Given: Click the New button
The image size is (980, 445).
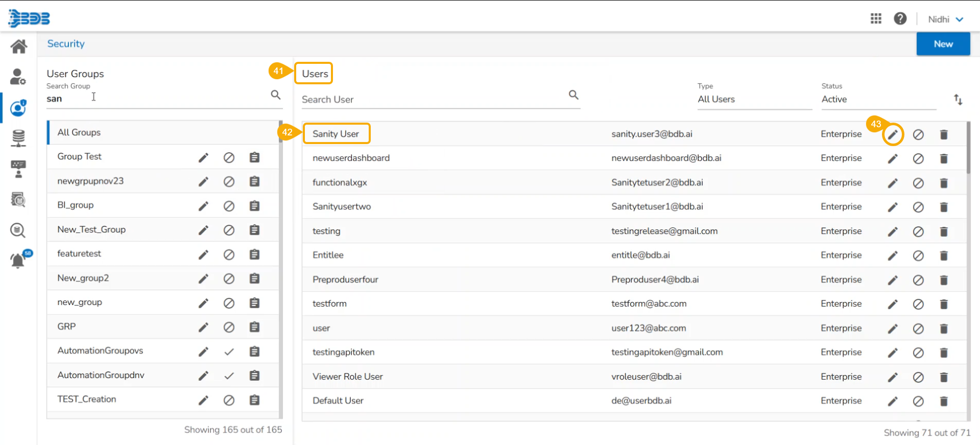Looking at the screenshot, I should click(x=943, y=44).
